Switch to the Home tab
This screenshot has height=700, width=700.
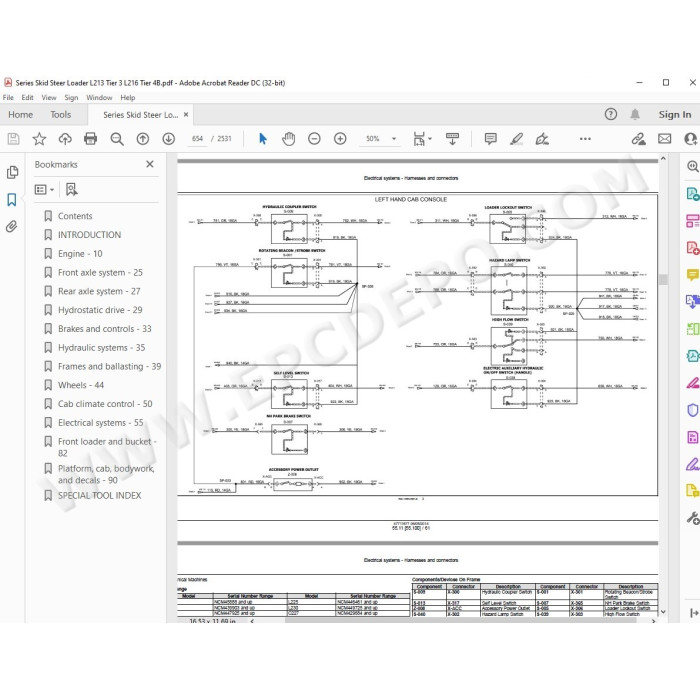click(x=21, y=115)
